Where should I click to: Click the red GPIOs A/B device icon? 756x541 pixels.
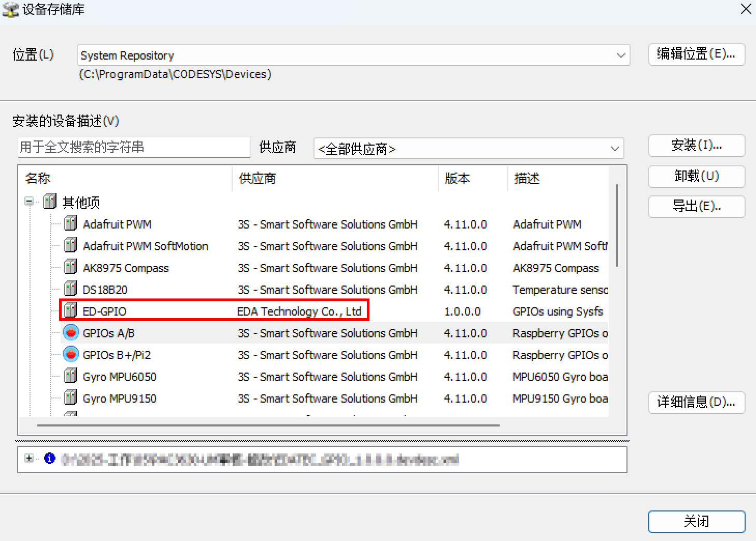tap(70, 332)
